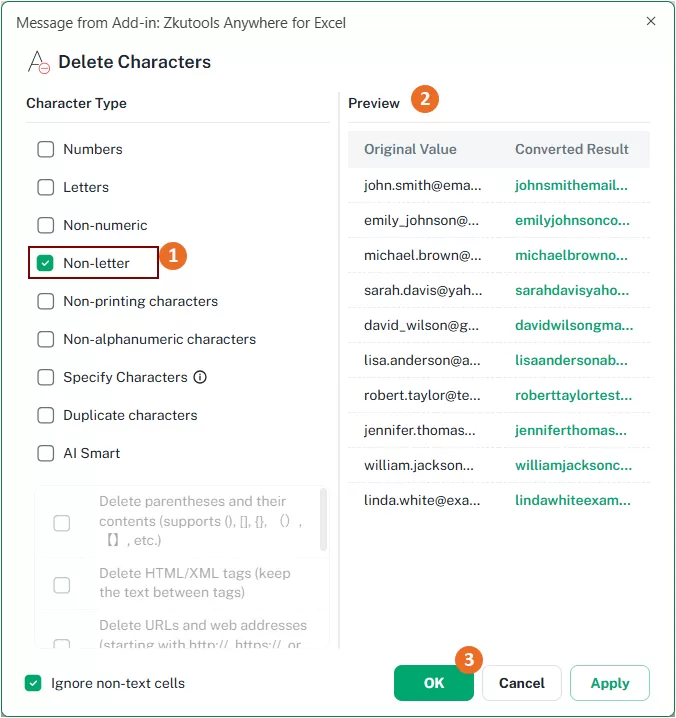676x718 pixels.
Task: Toggle Duplicate characters checkbox
Action: (46, 415)
